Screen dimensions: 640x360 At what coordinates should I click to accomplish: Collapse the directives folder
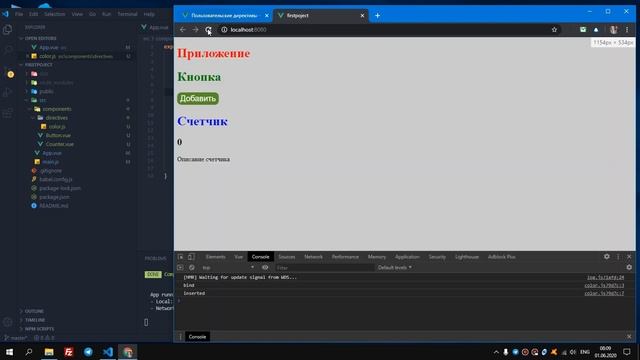click(56, 118)
